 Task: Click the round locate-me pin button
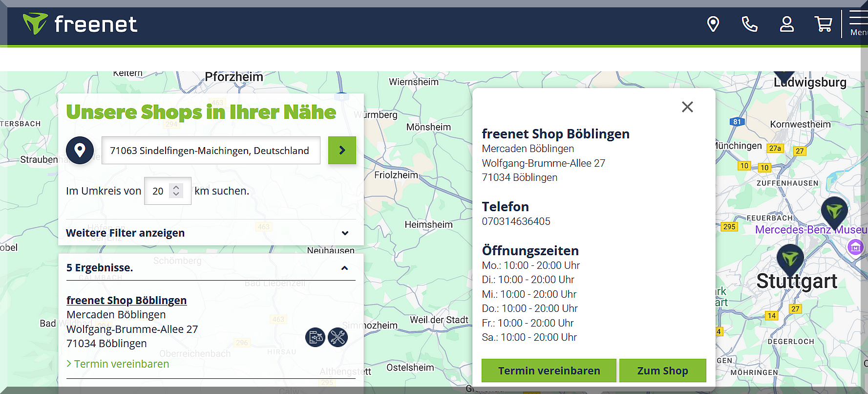tap(80, 150)
